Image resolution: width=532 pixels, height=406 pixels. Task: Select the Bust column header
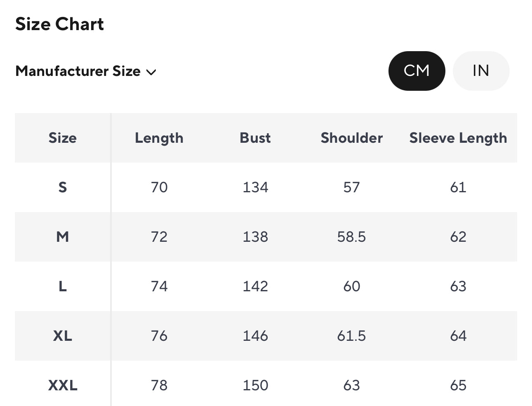255,138
